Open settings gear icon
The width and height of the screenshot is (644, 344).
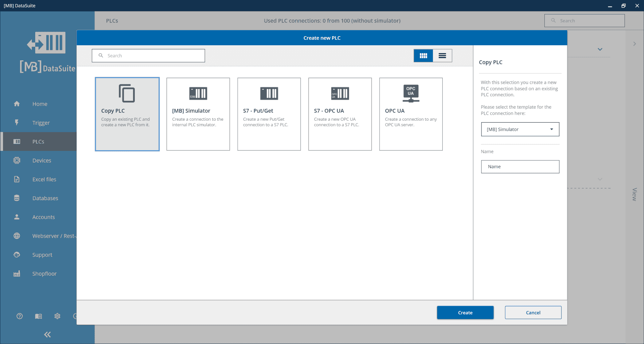click(x=57, y=316)
